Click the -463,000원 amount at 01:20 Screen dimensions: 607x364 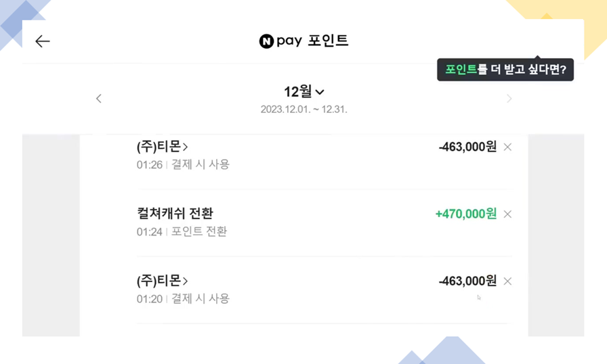467,281
